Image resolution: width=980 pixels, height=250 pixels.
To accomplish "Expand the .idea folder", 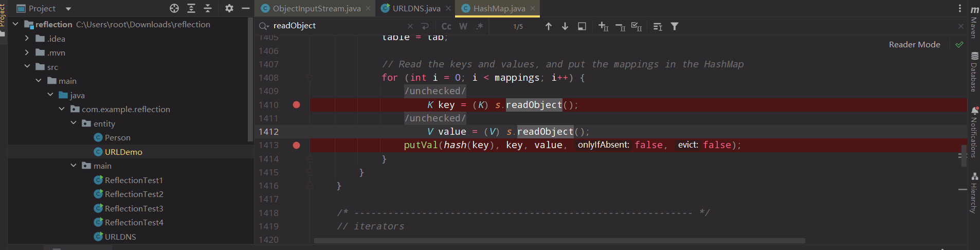I will tap(27, 39).
